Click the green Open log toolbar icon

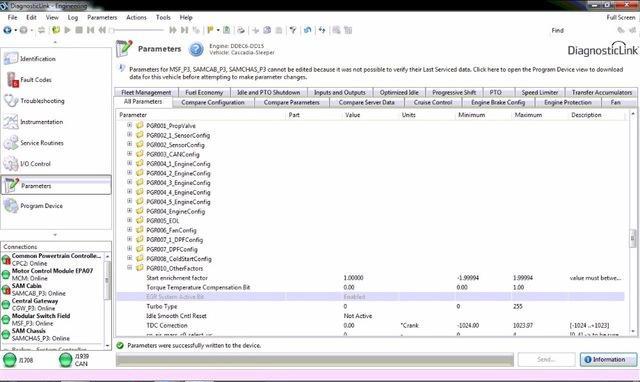pyautogui.click(x=56, y=30)
